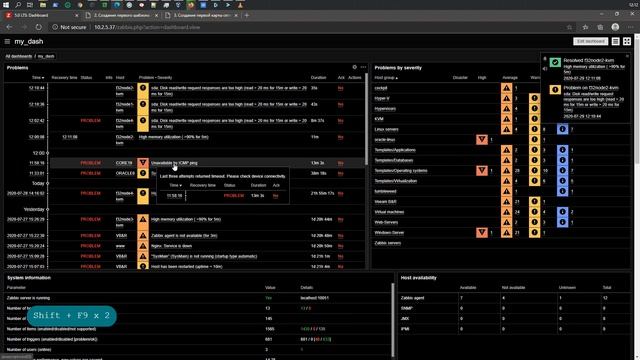Click the yellow Problem notification icon
The image size is (640, 360).
click(555, 89)
